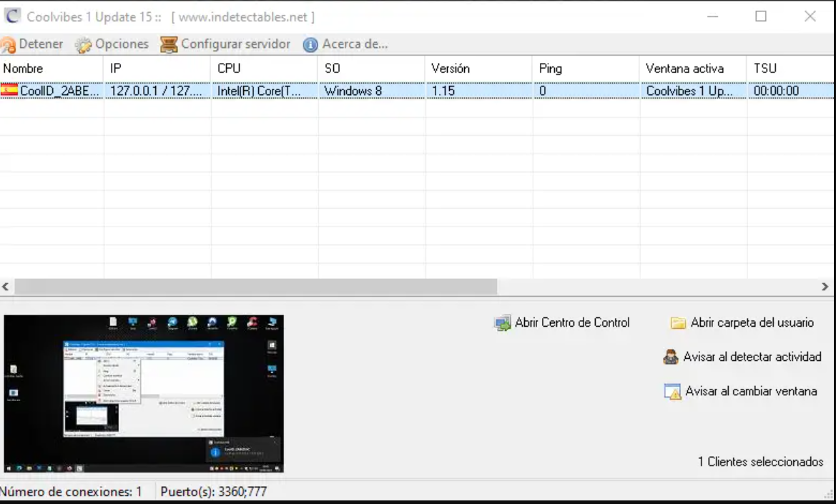Click the Configurar servidor icon
This screenshot has height=504, width=836.
(x=168, y=45)
